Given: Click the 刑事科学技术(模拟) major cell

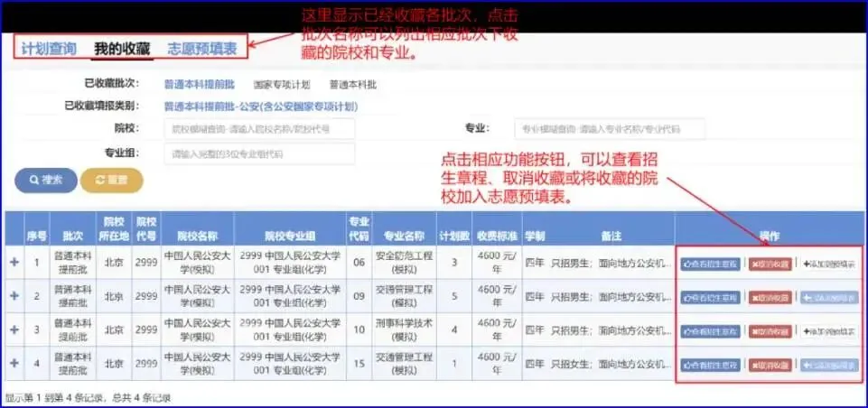Looking at the screenshot, I should point(404,329).
